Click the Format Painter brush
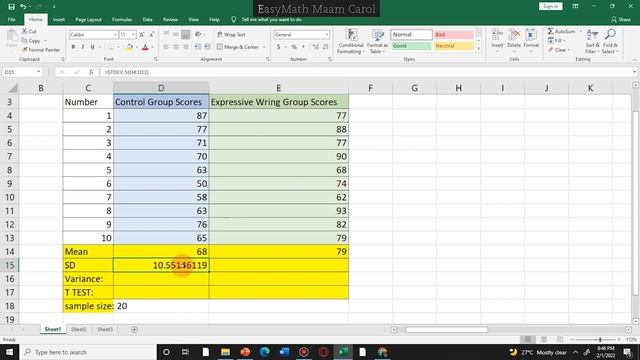Image resolution: width=640 pixels, height=360 pixels. tap(41, 50)
